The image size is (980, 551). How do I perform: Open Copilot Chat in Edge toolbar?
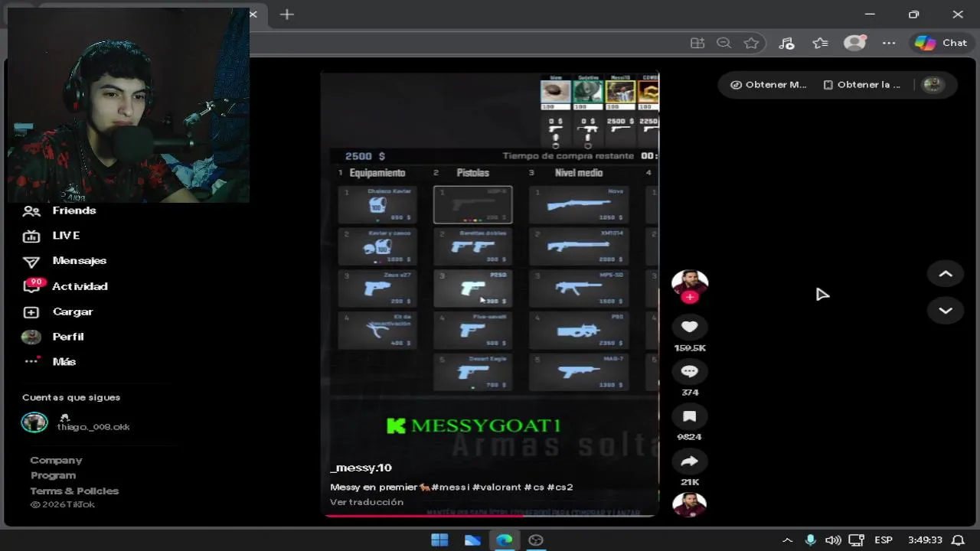click(x=942, y=43)
